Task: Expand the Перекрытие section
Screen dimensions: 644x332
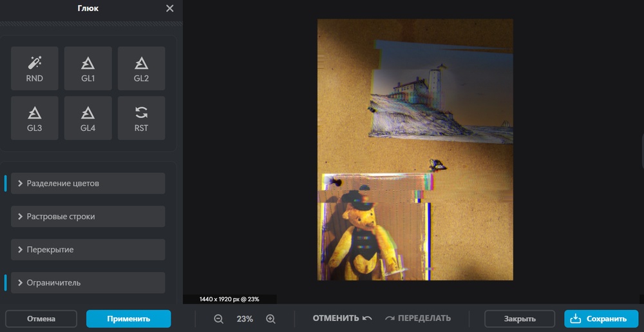Action: click(x=88, y=249)
